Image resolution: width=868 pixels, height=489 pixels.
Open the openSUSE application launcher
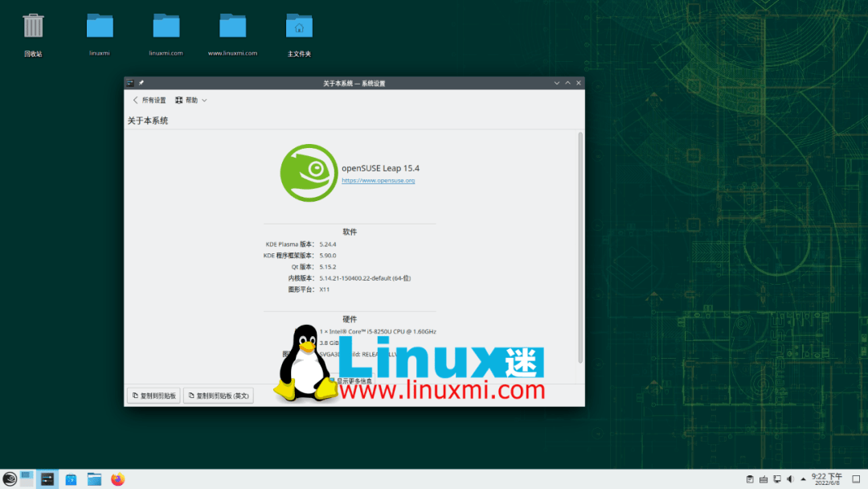coord(9,479)
